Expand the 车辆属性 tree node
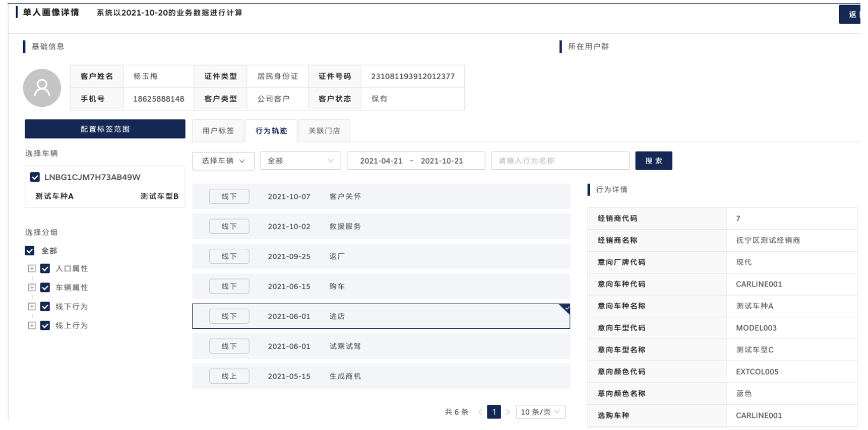 (32, 288)
